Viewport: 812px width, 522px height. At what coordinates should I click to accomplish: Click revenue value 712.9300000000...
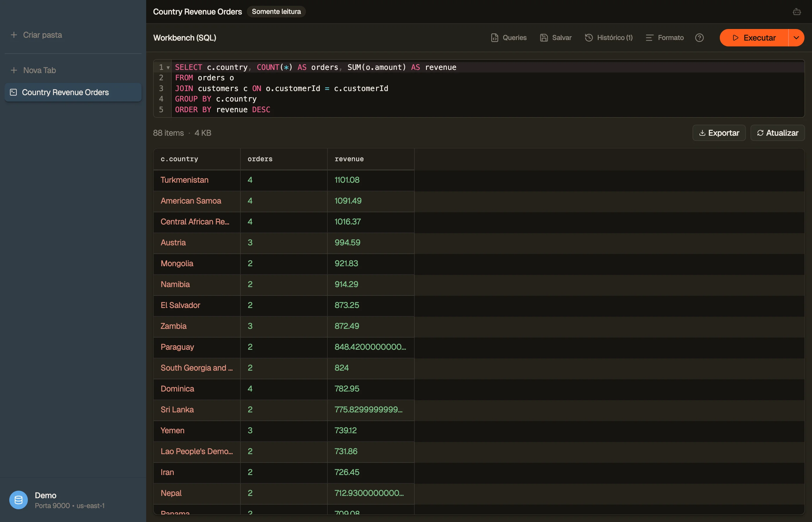pos(369,493)
